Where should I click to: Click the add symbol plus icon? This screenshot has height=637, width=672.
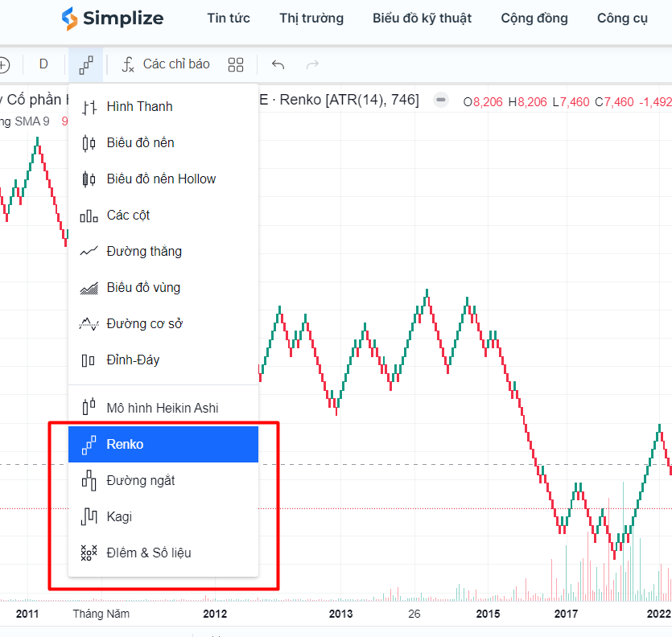coord(3,64)
